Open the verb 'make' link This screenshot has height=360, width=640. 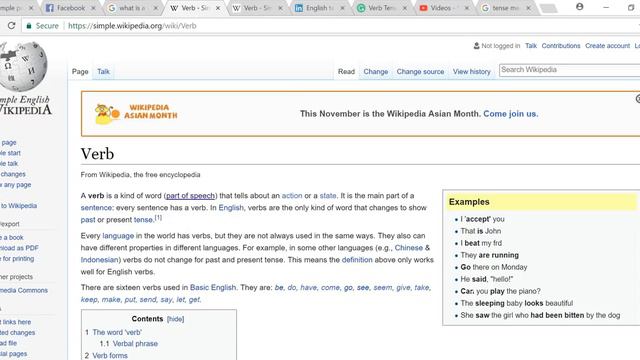pos(111,300)
